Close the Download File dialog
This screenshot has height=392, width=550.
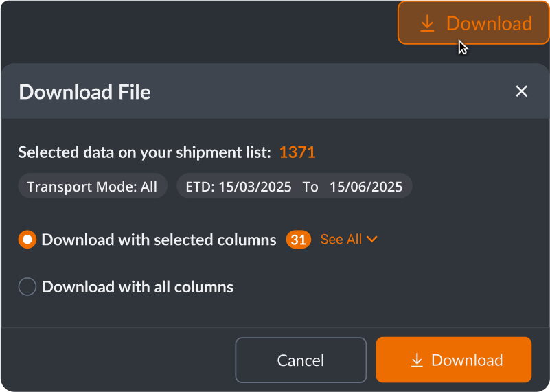pyautogui.click(x=522, y=91)
